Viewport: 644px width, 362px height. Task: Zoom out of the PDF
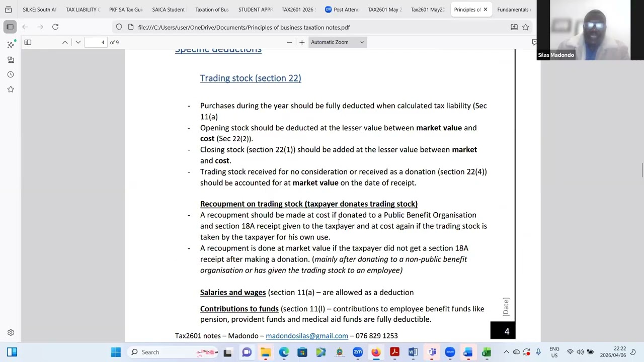click(289, 42)
